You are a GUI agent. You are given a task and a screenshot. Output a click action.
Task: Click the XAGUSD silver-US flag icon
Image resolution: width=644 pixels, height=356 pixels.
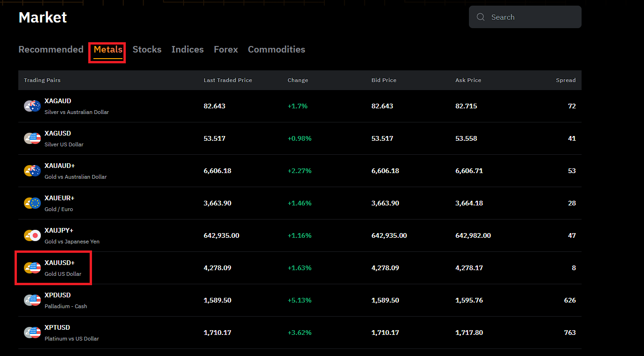pos(32,138)
